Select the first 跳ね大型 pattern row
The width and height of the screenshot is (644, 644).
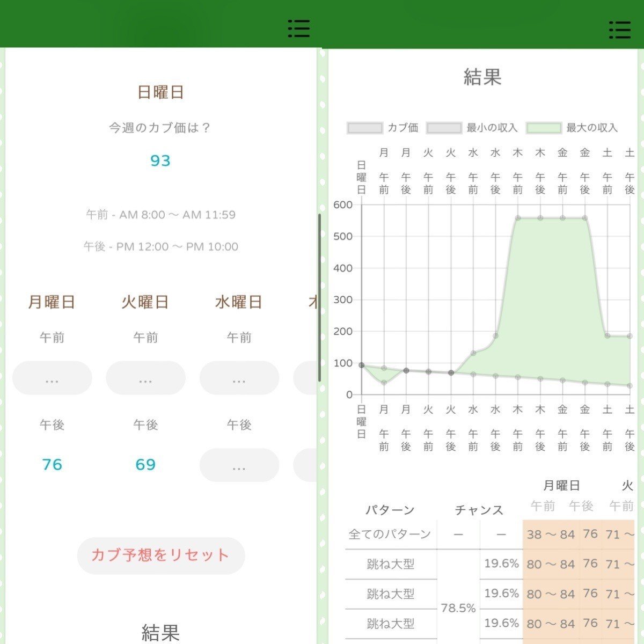coord(390,563)
